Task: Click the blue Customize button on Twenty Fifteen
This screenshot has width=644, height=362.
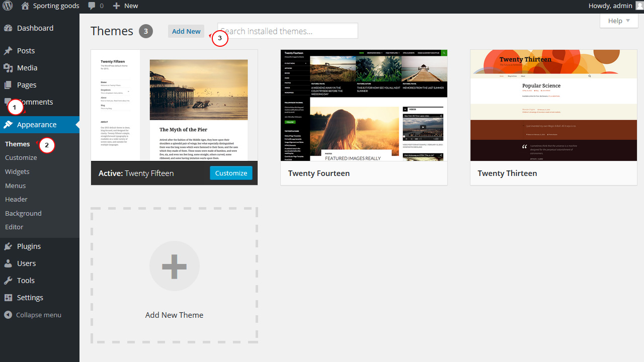Action: point(231,173)
